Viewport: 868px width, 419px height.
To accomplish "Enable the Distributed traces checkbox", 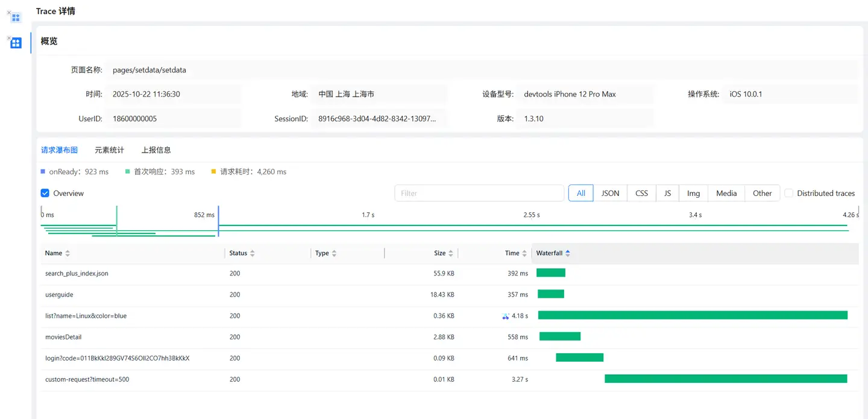I will [x=788, y=194].
